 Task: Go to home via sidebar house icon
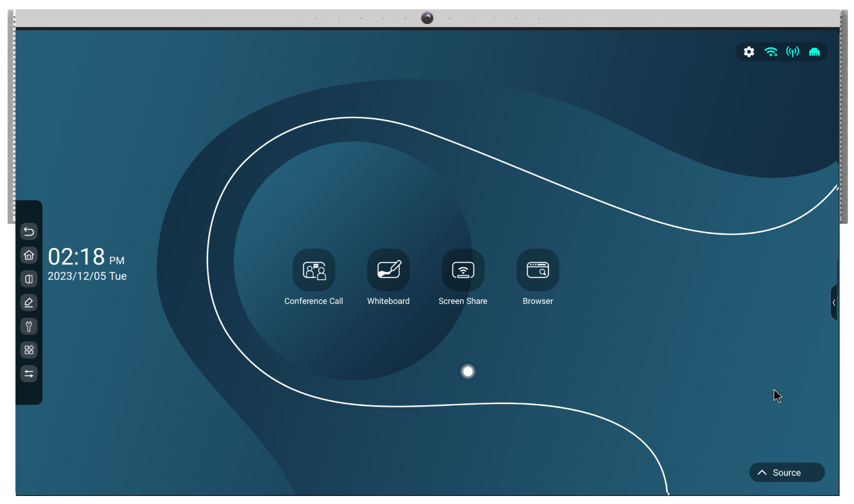29,255
